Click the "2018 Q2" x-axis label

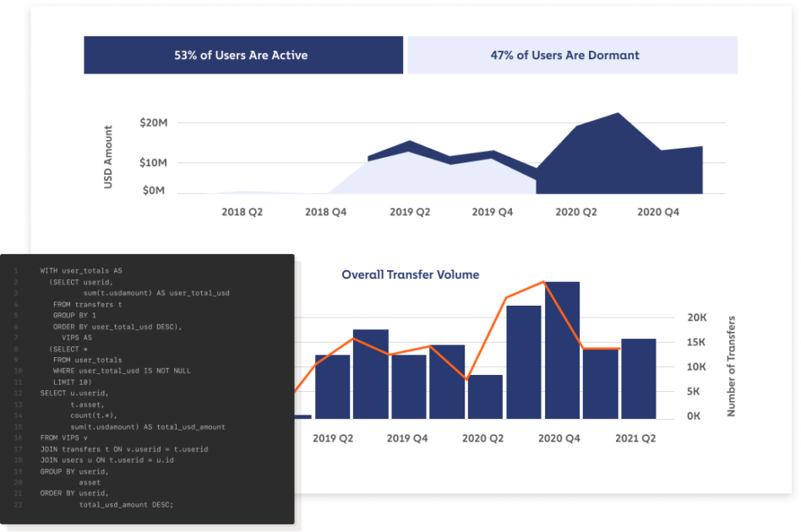(242, 213)
